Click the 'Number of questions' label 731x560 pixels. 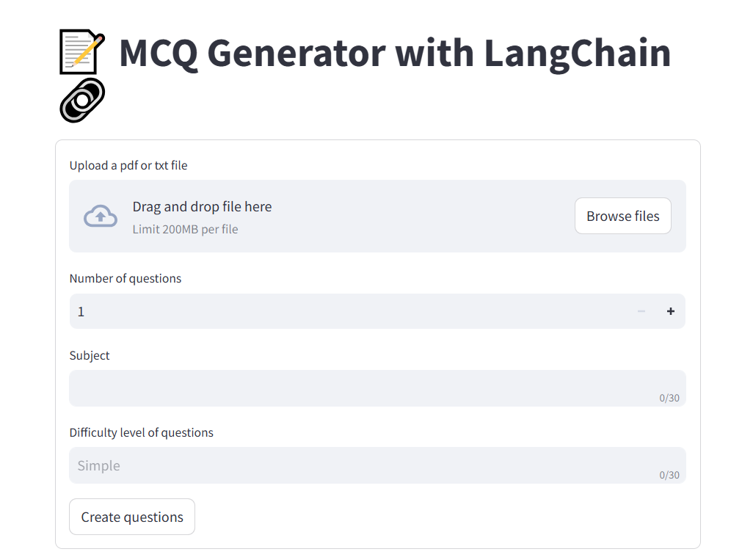(126, 279)
